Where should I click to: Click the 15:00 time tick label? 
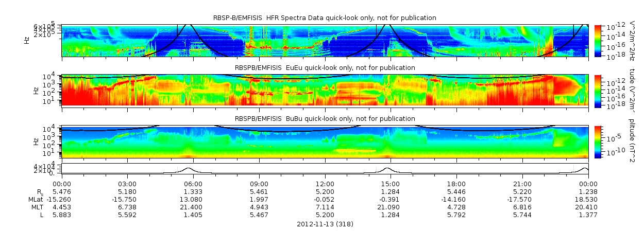coord(391,184)
